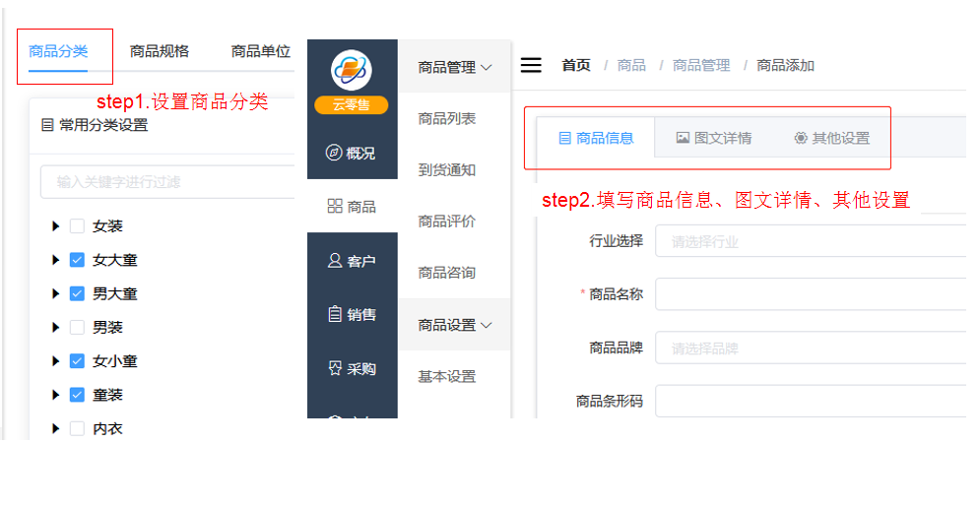Viewport: 980px width, 507px height.
Task: Open the 商品品牌 dropdown
Action: pyautogui.click(x=811, y=348)
